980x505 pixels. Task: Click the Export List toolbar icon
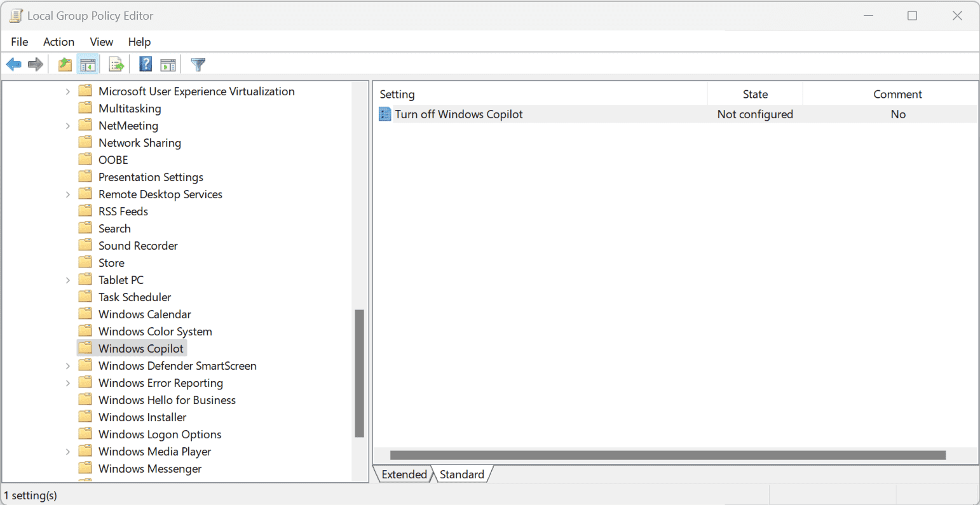point(116,64)
